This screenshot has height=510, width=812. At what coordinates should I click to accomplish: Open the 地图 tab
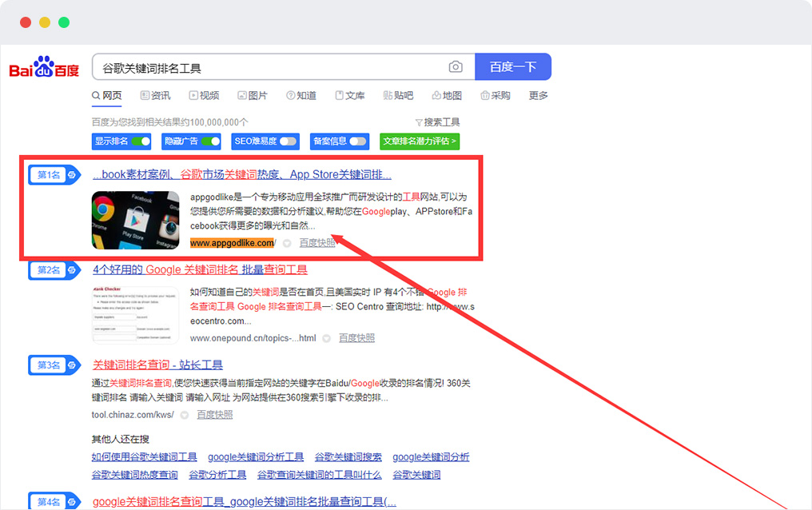447,95
